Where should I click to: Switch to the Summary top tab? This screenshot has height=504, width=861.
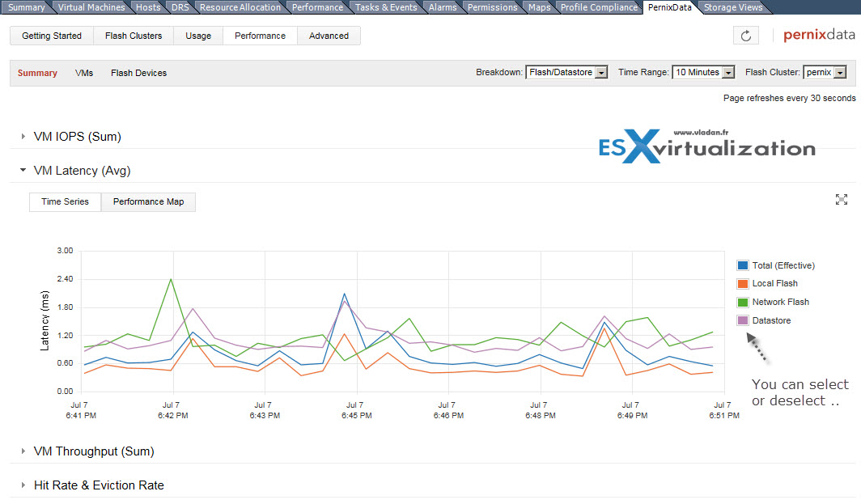[26, 7]
